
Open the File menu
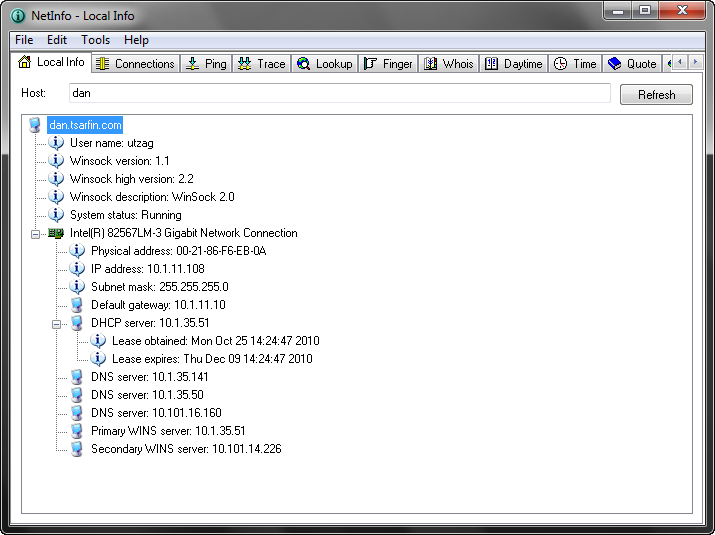pos(24,40)
